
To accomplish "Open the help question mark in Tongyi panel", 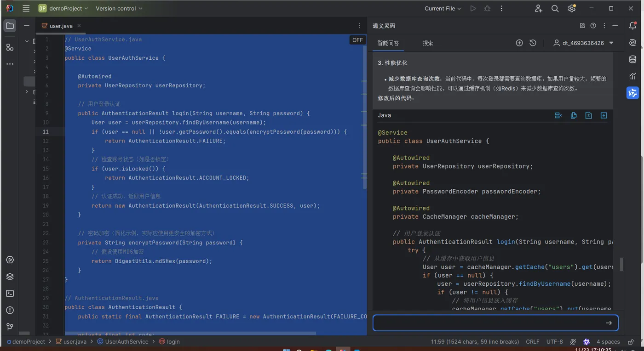I will (x=593, y=26).
